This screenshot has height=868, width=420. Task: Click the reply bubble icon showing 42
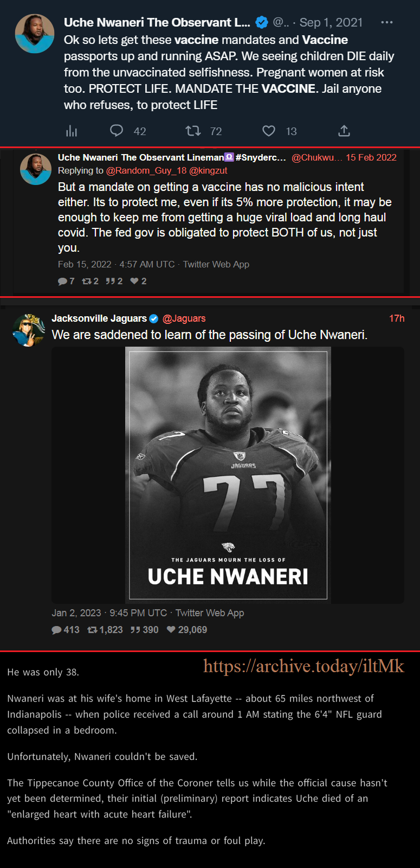[x=117, y=131]
